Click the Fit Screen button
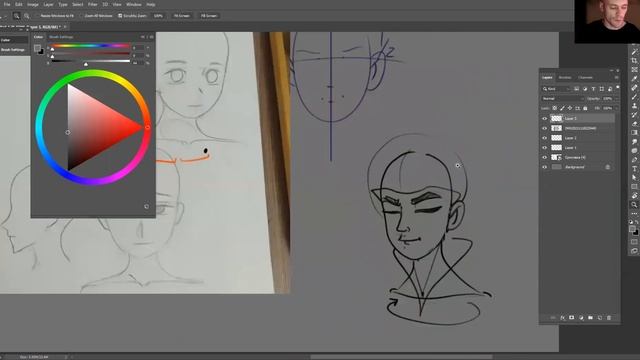This screenshot has height=360, width=640. [182, 16]
